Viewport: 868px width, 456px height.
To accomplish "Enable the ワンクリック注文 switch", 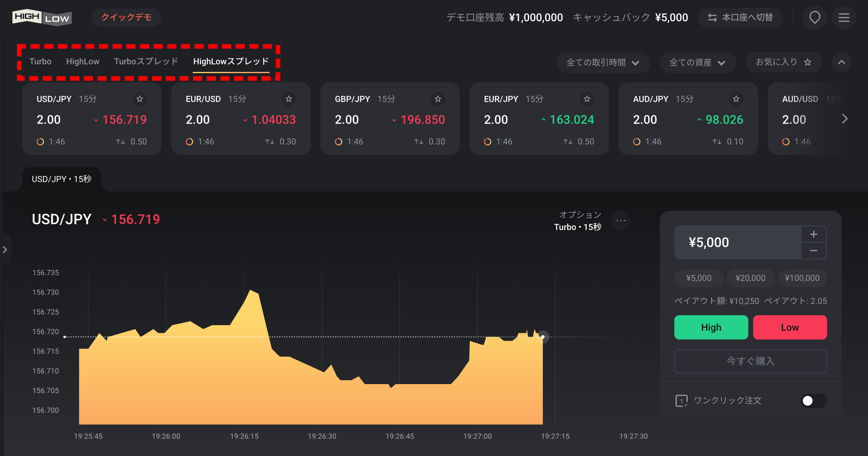I will click(813, 401).
